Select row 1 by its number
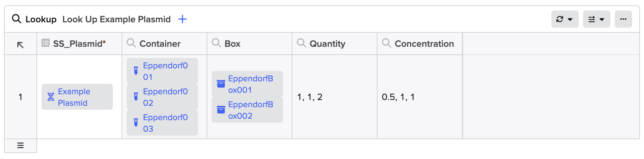The width and height of the screenshot is (644, 159). pos(21,97)
